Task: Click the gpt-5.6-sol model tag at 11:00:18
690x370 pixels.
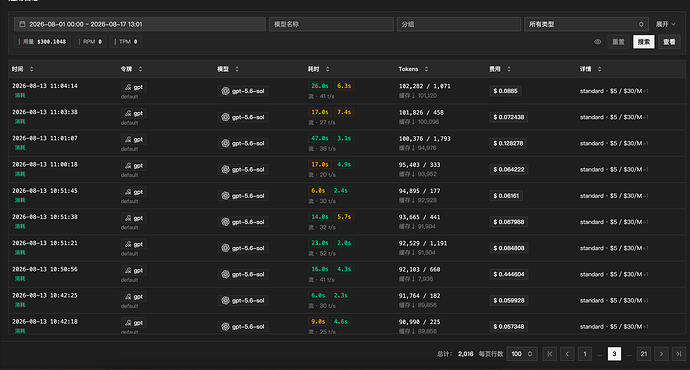Action: click(243, 169)
